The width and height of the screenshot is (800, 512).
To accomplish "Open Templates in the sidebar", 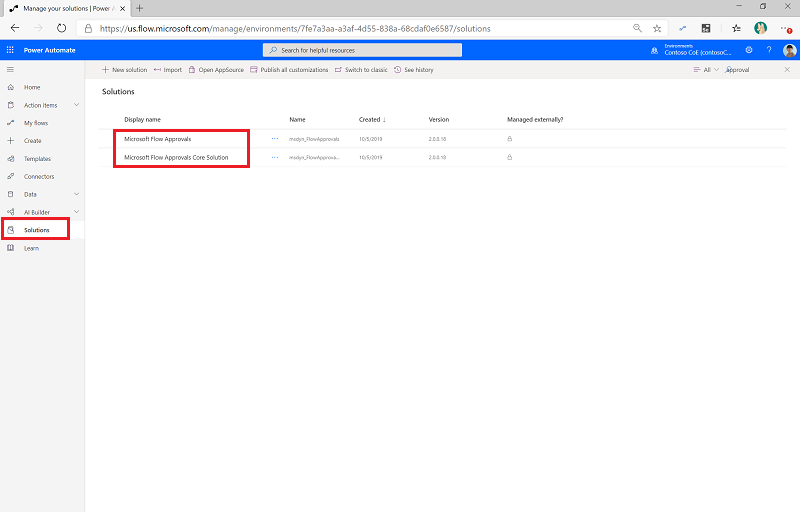I will 37,159.
